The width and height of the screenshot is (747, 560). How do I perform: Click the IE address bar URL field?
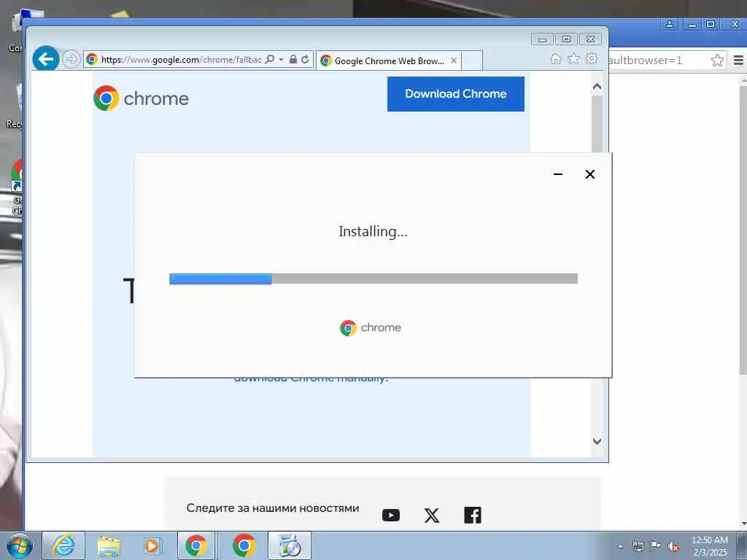pyautogui.click(x=181, y=60)
